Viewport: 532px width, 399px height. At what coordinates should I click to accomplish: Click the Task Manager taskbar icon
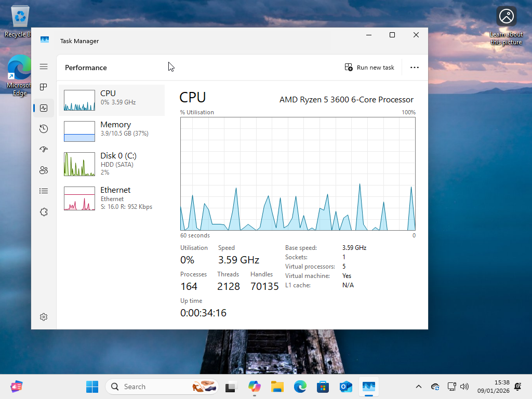[369, 387]
